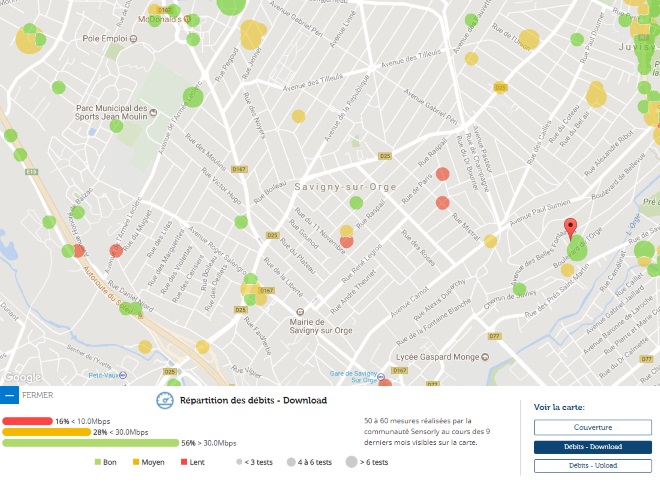Click the Pole Emploi map label
The height and width of the screenshot is (487, 660).
pyautogui.click(x=108, y=39)
